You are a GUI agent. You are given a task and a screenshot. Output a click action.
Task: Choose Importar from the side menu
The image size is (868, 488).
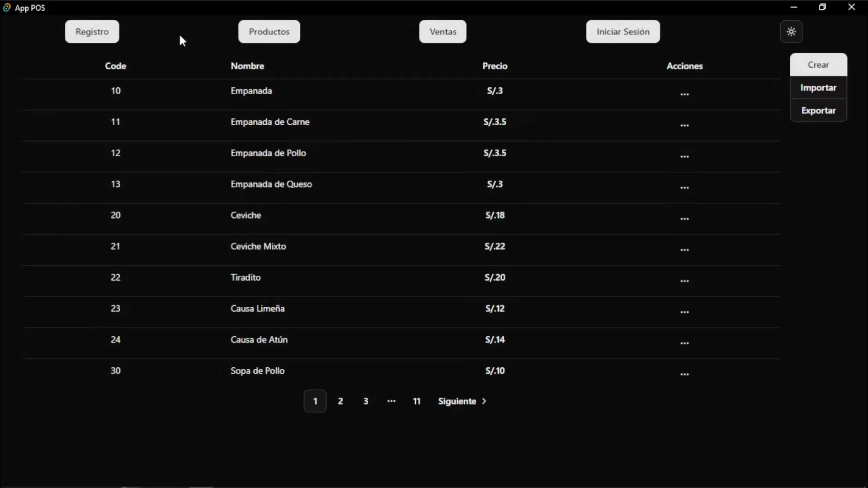coord(818,88)
